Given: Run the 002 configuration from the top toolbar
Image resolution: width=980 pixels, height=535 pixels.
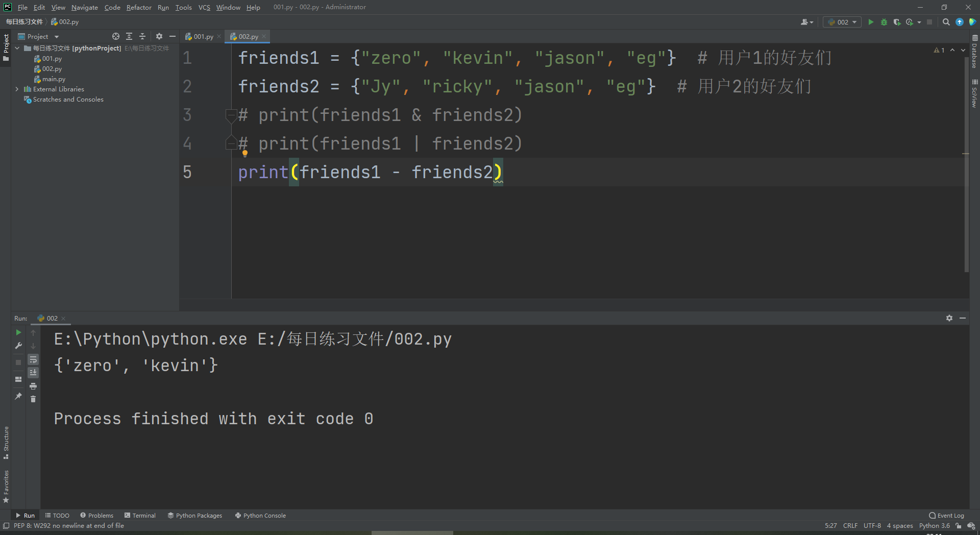Looking at the screenshot, I should [871, 22].
